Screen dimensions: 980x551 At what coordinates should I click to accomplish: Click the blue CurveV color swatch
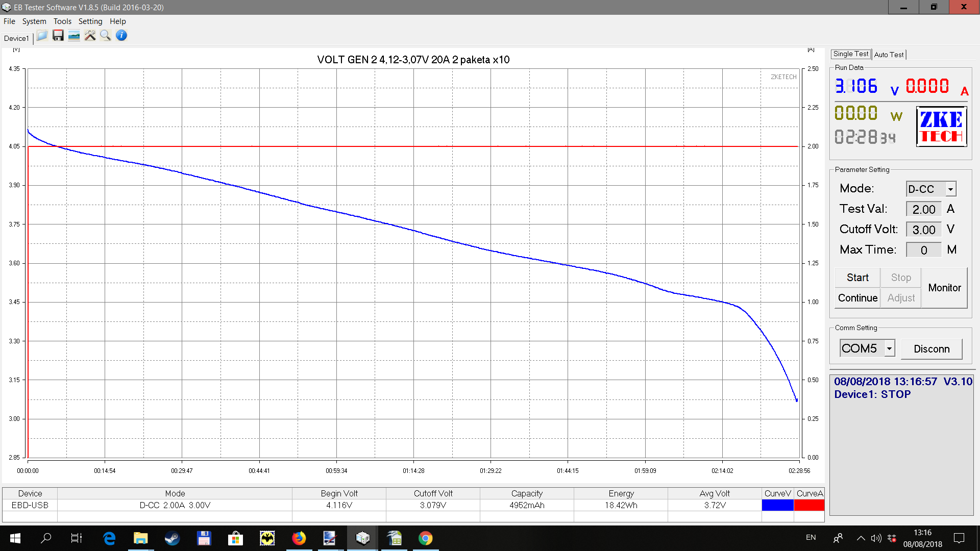point(777,505)
